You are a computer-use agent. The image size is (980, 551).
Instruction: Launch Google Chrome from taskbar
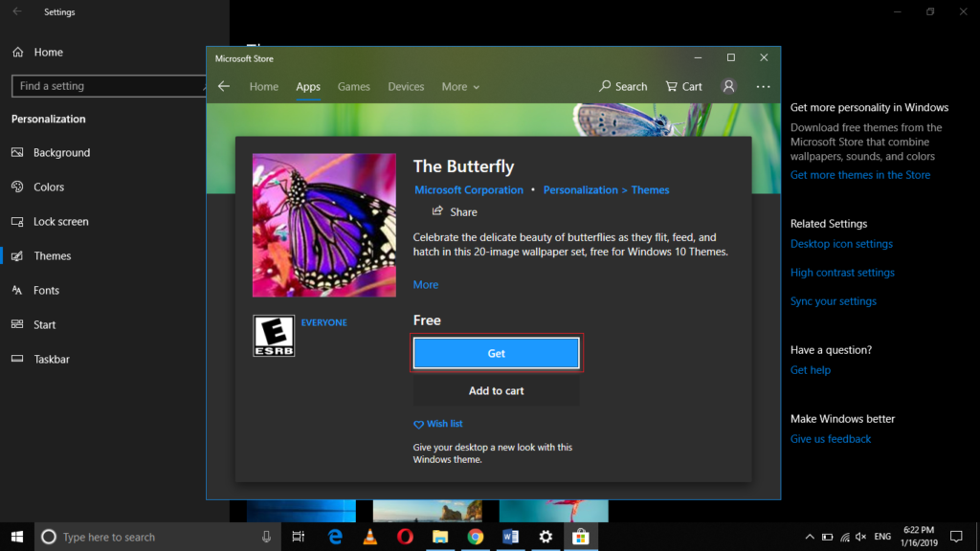[x=476, y=537]
